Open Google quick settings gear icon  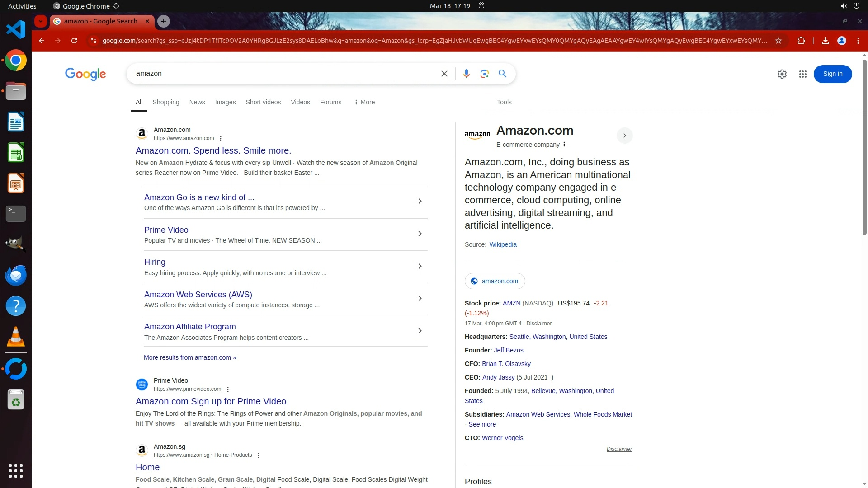[x=782, y=74]
